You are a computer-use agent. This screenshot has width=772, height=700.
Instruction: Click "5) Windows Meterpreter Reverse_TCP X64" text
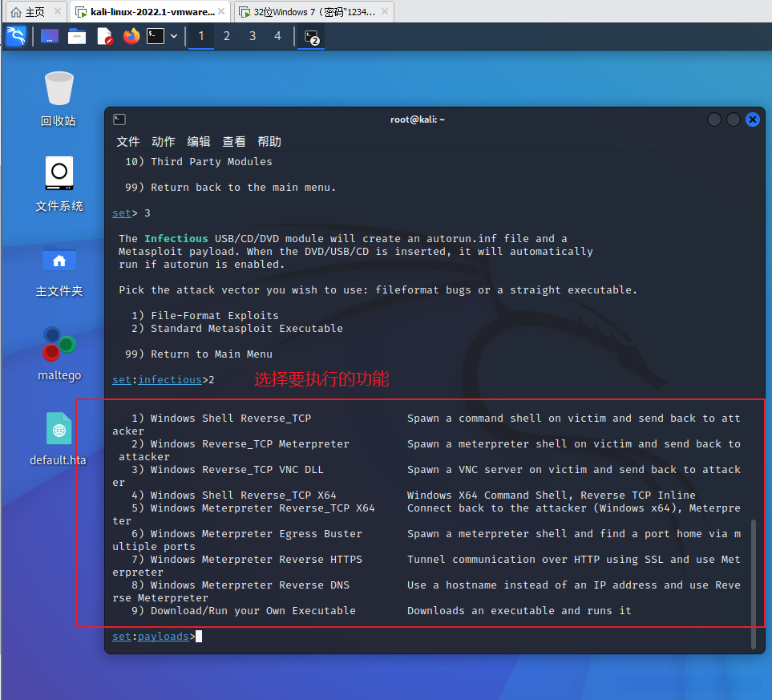[253, 508]
